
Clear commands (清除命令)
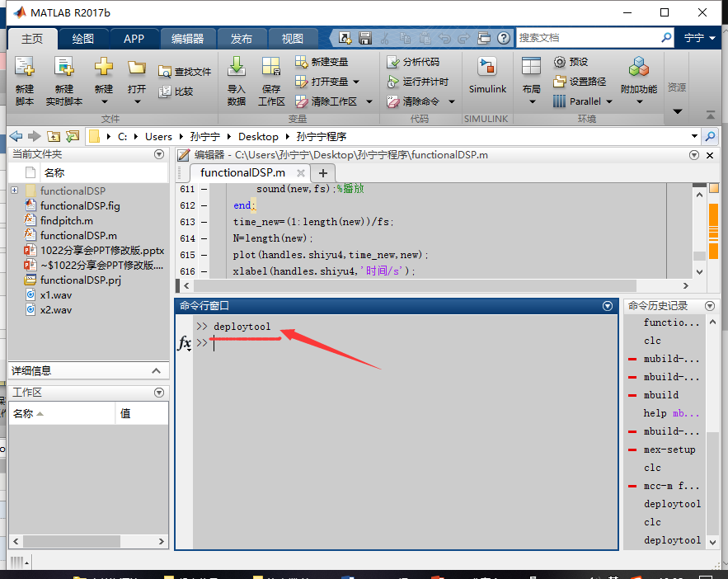[x=420, y=101]
